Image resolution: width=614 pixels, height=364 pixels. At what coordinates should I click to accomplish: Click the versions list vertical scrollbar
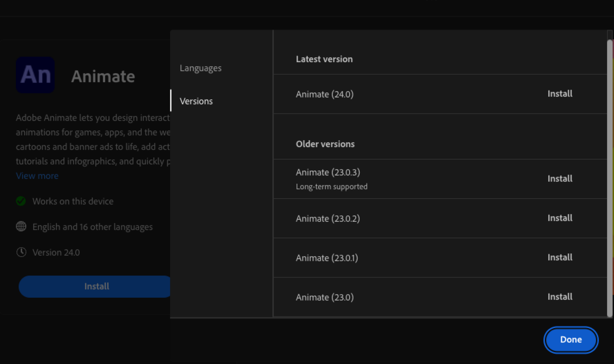click(x=610, y=178)
